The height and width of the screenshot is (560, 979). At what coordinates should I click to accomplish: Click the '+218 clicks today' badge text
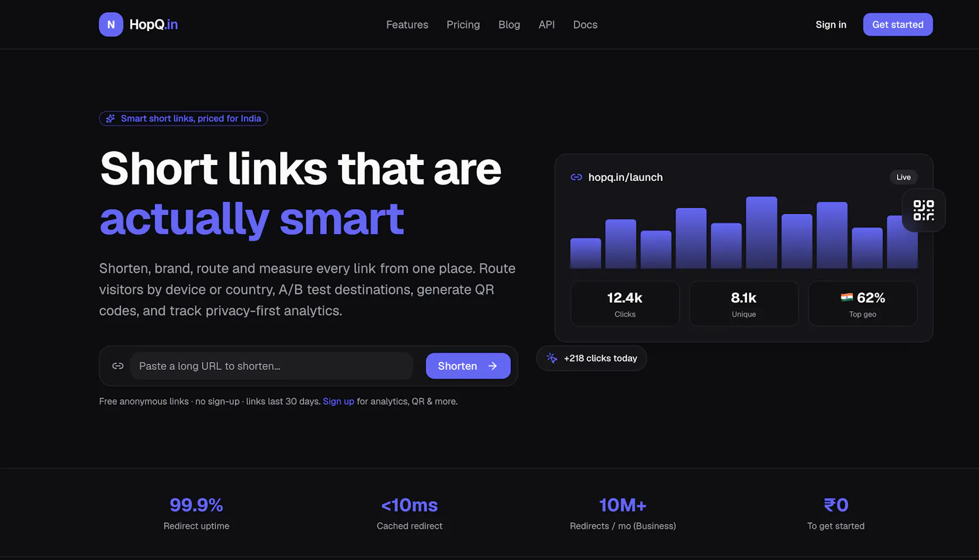[600, 358]
